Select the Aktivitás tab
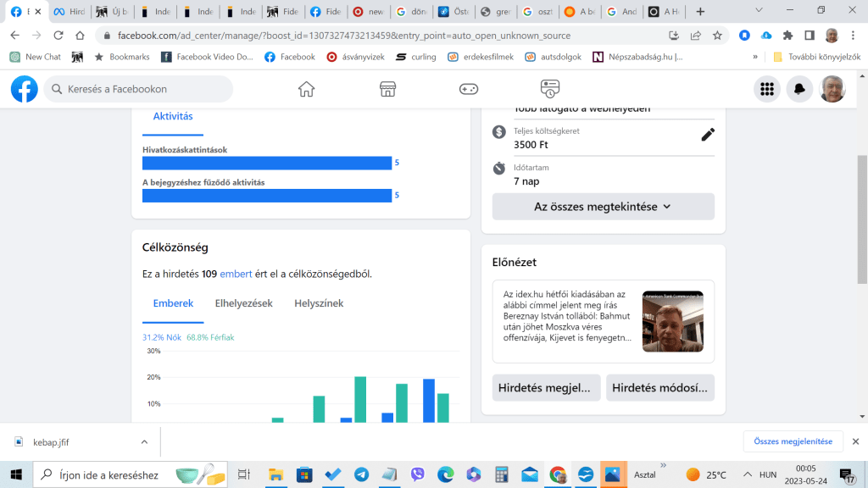This screenshot has width=868, height=488. (173, 117)
